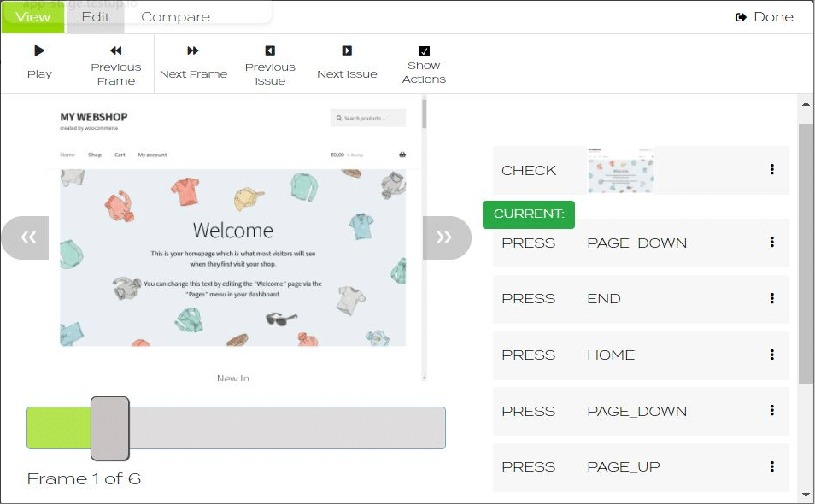Switch to the Edit tab
The image size is (815, 504).
96,16
